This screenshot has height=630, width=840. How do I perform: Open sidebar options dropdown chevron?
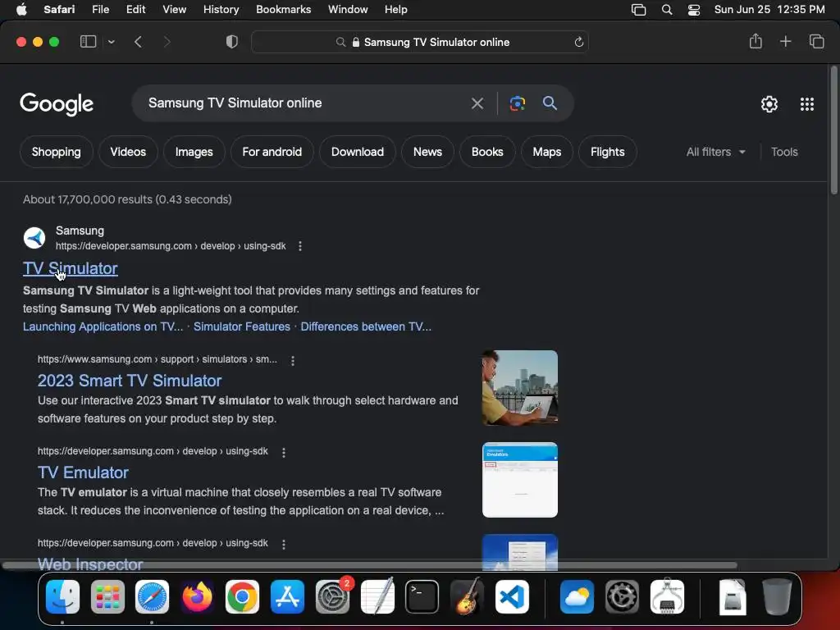pyautogui.click(x=111, y=42)
